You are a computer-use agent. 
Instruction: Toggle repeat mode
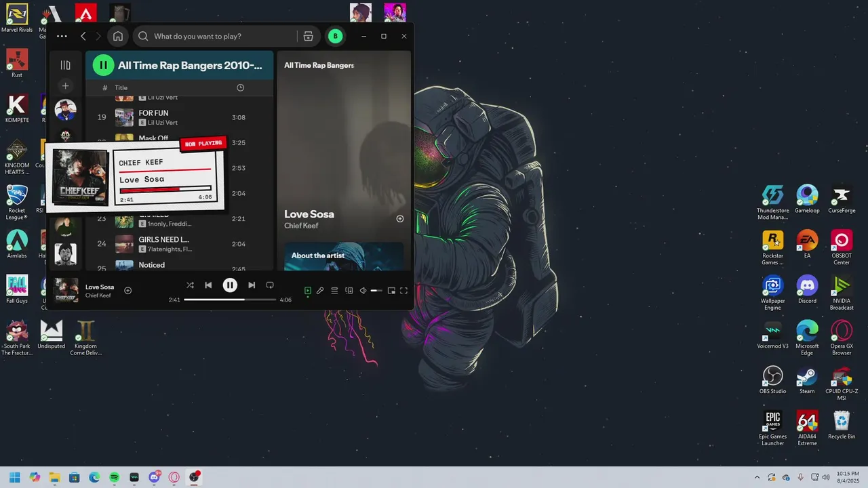click(270, 285)
